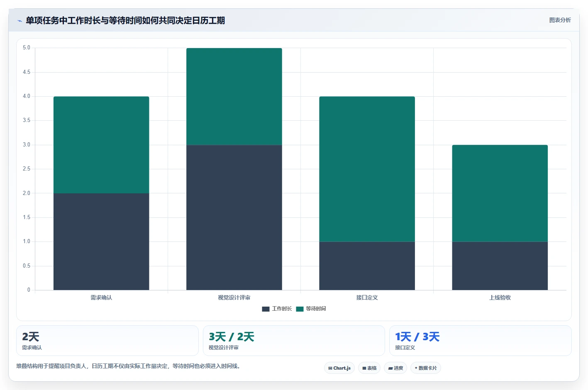Click the green 等待时间 bar for 接口定义

click(367, 169)
